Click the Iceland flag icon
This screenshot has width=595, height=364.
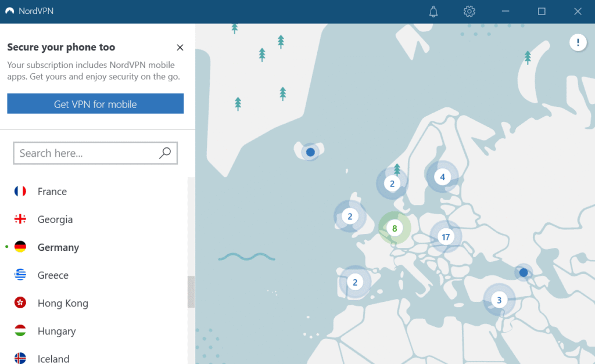tap(20, 357)
